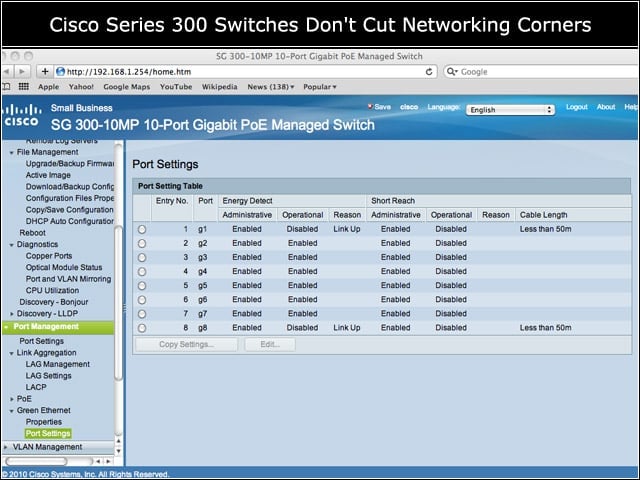
Task: Click the sidebar vertical scrollbar thumb
Action: coord(118,303)
